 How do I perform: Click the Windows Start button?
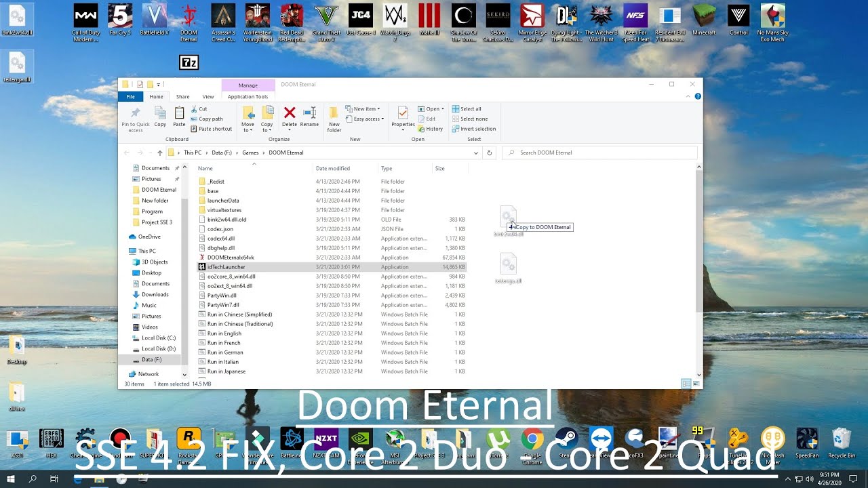click(11, 479)
